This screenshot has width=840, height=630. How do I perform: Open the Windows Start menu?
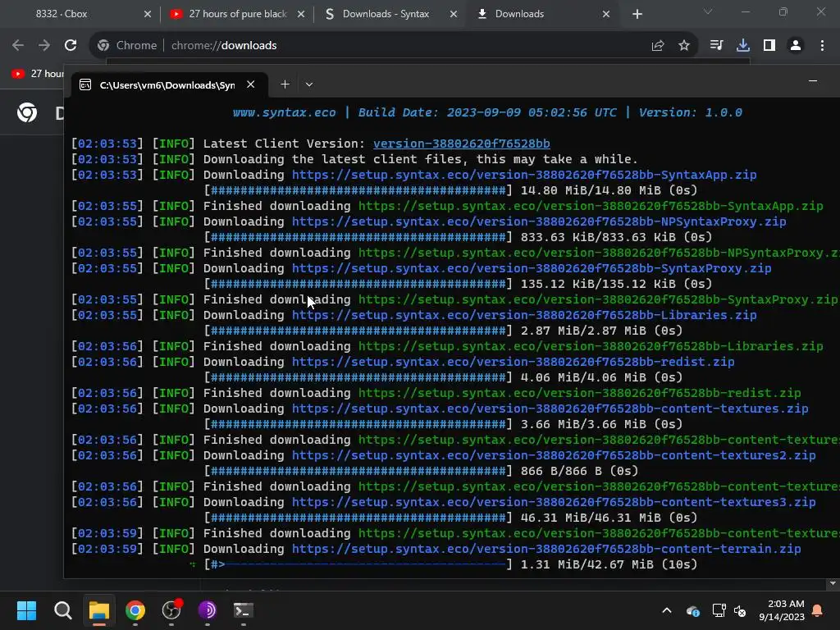point(26,610)
